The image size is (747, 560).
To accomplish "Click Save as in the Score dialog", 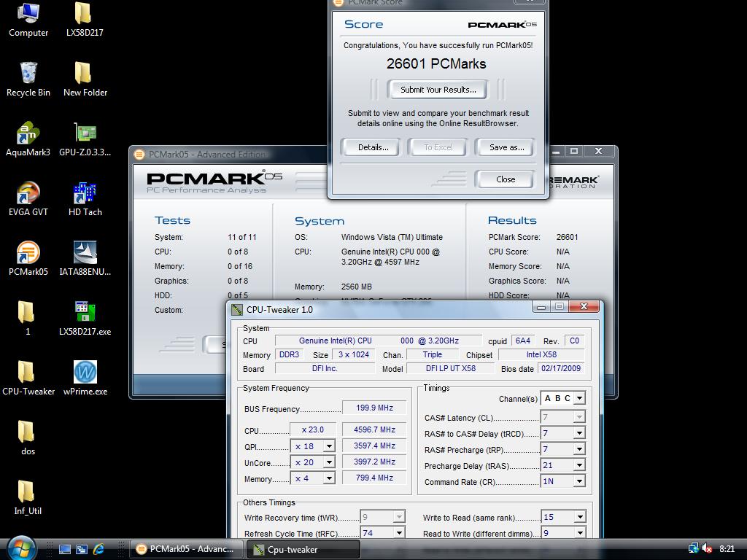I will 506,147.
